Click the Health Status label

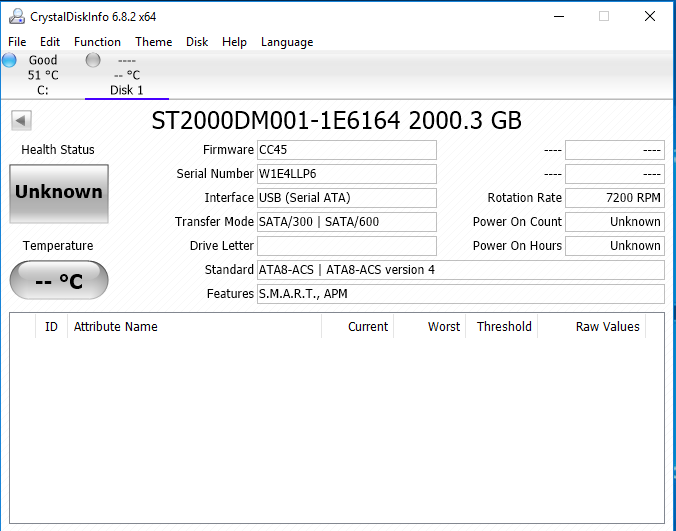[x=58, y=150]
